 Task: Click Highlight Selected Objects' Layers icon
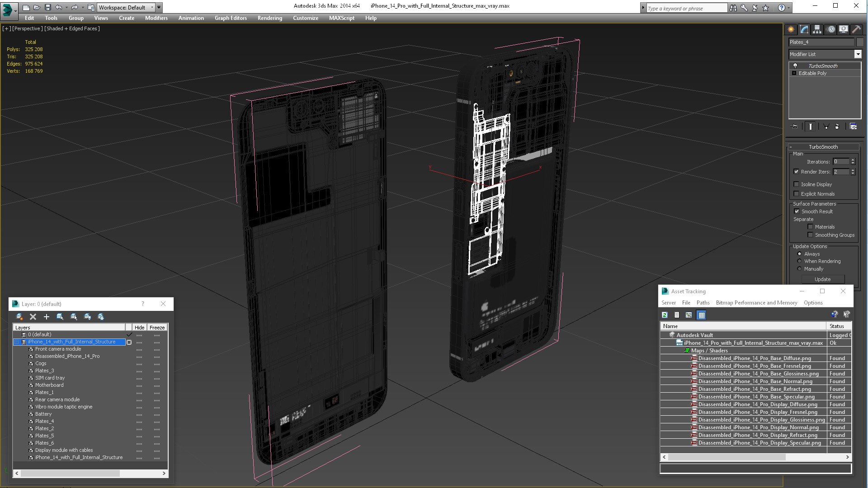(x=74, y=317)
